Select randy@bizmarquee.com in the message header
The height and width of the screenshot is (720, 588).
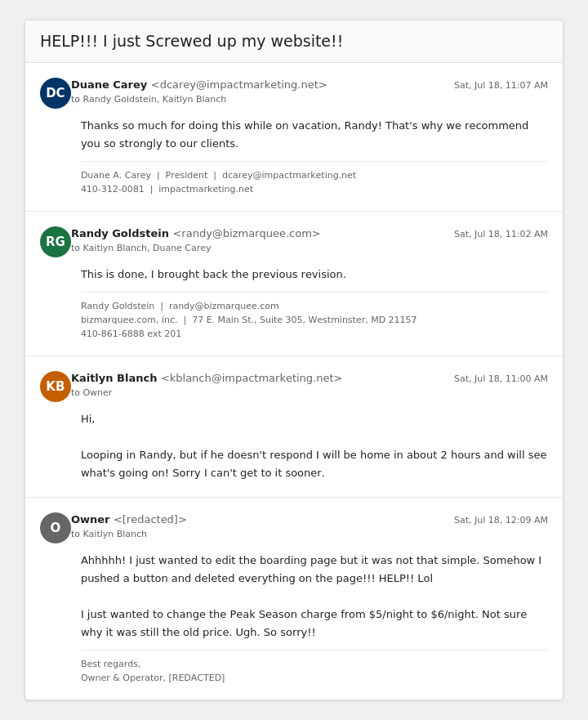(247, 234)
